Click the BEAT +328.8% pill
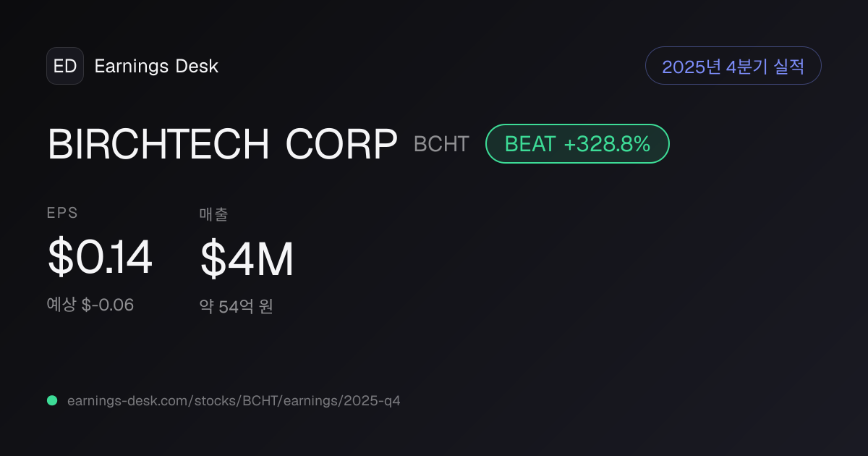Image resolution: width=868 pixels, height=456 pixels. (577, 143)
